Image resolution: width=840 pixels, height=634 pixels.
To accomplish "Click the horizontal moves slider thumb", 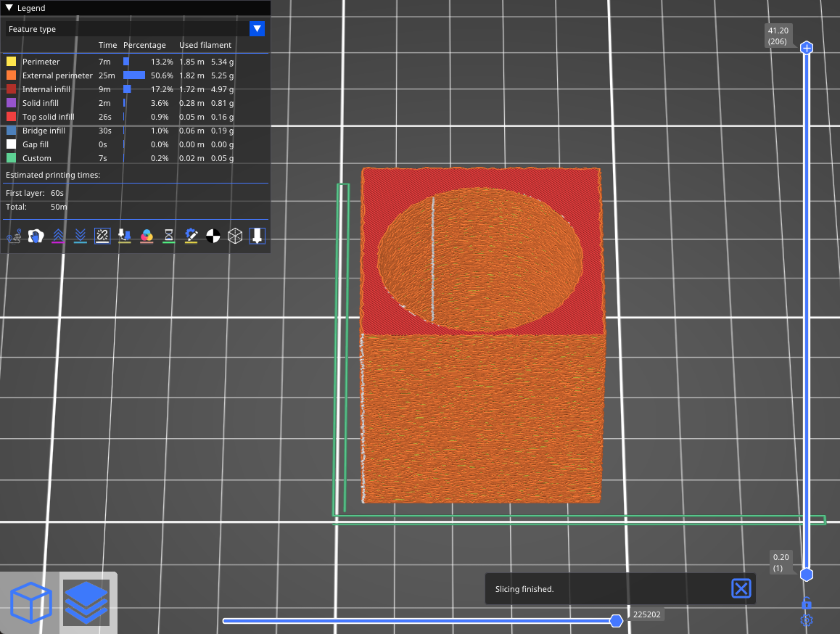I will pyautogui.click(x=616, y=620).
